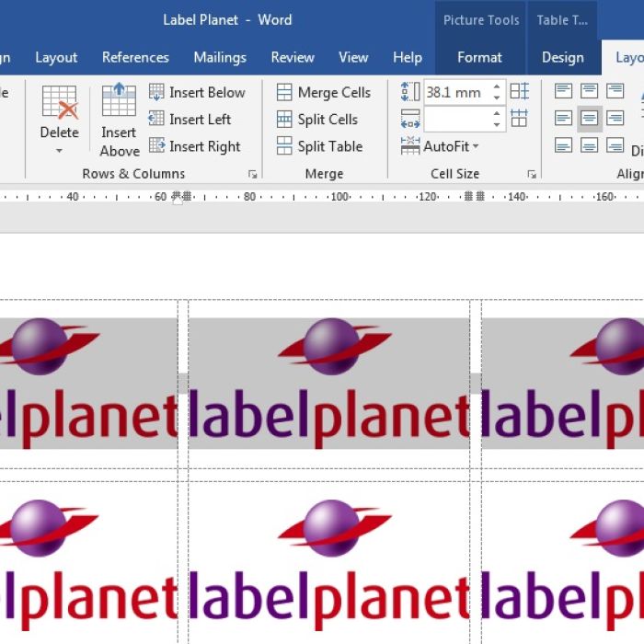This screenshot has height=644, width=644.
Task: Click the table row height icon
Action: (x=410, y=92)
